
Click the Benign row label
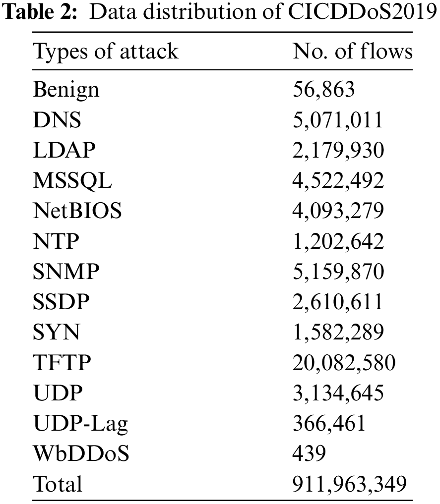pos(66,90)
